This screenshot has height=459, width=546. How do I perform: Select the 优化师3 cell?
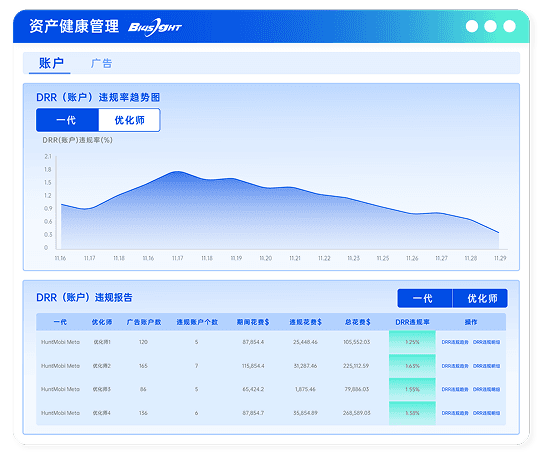click(102, 389)
